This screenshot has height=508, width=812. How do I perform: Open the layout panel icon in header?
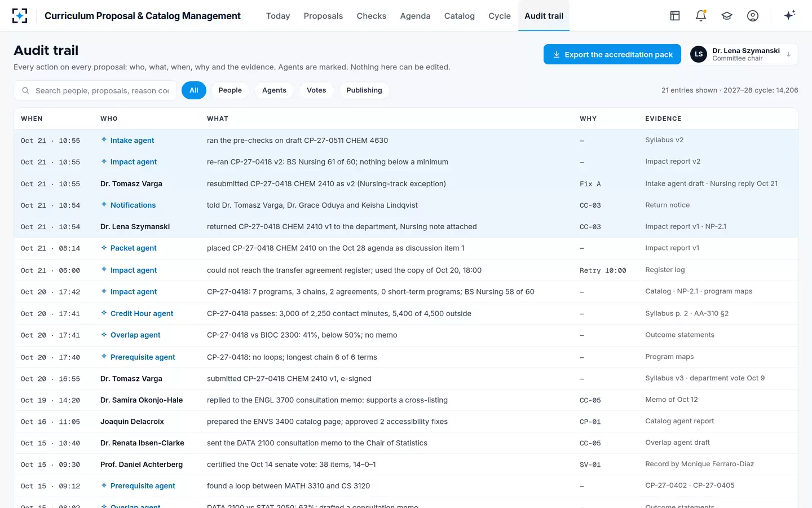(675, 16)
